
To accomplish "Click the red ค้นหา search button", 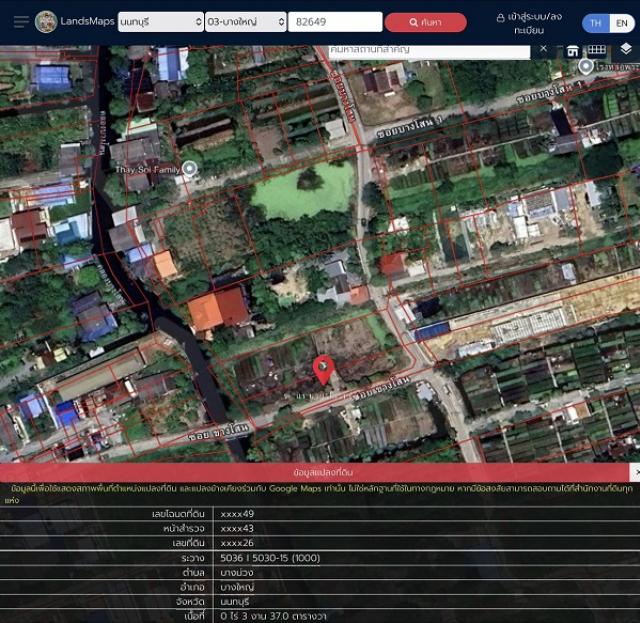I will [x=425, y=22].
